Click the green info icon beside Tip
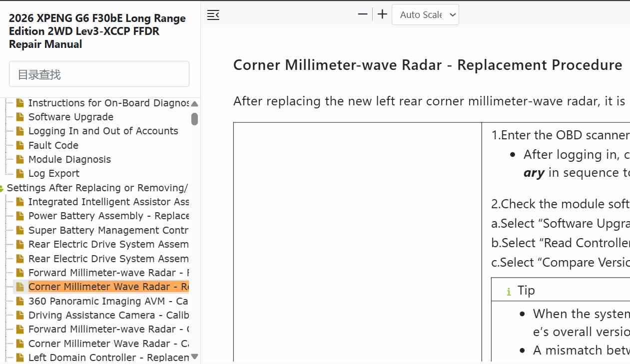 pos(509,292)
